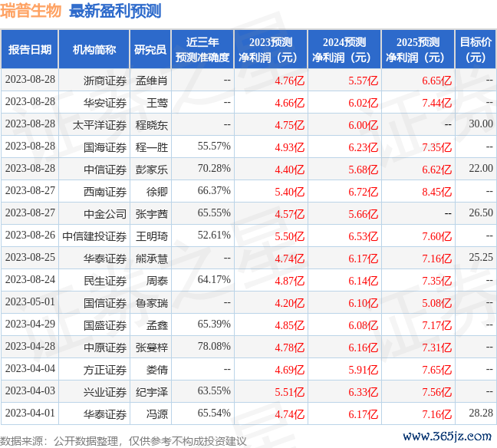Click the 数据来源 disclaimer footnote
Image resolution: width=497 pixels, height=448 pixels.
pyautogui.click(x=123, y=441)
